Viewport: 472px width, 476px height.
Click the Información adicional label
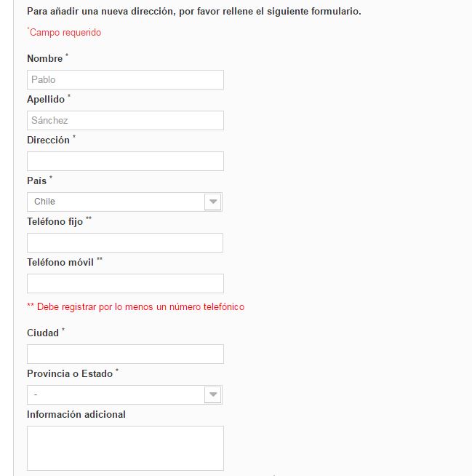(x=76, y=414)
